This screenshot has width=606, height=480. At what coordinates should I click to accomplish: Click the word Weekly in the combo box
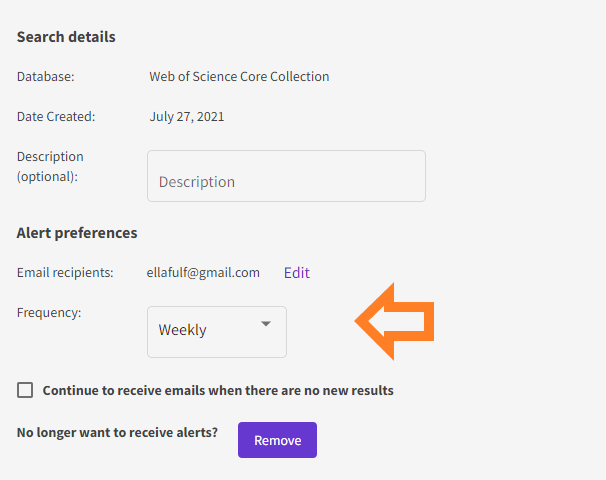click(x=182, y=330)
